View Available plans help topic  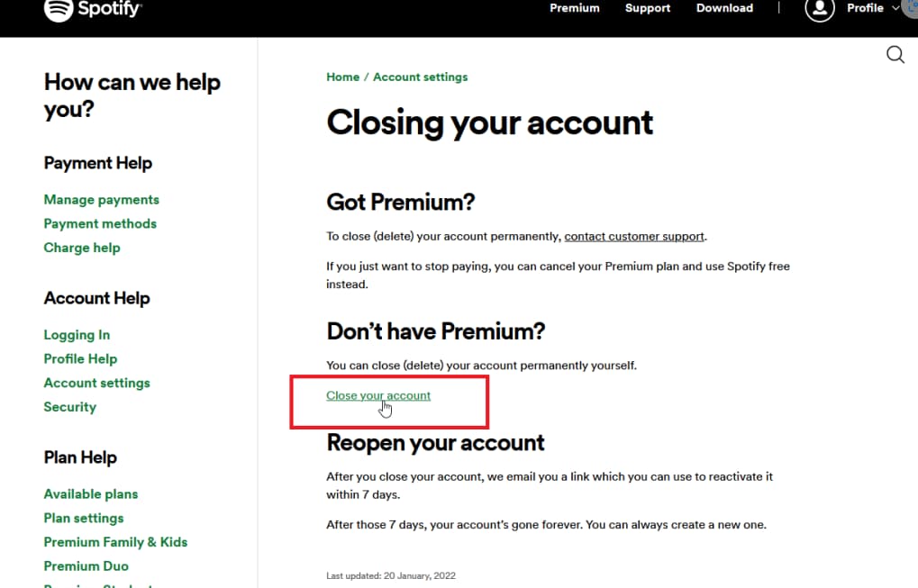(91, 494)
